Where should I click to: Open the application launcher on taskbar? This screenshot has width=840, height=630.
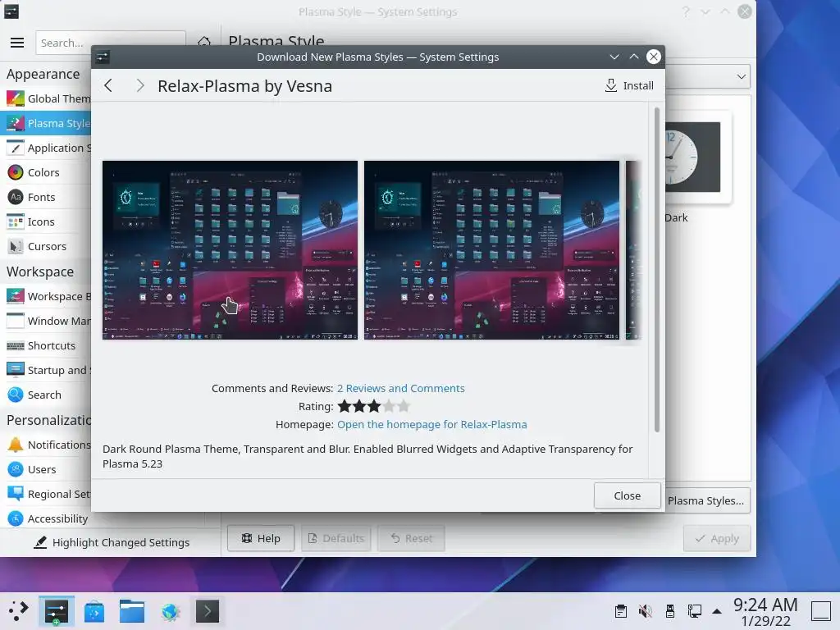(x=18, y=611)
